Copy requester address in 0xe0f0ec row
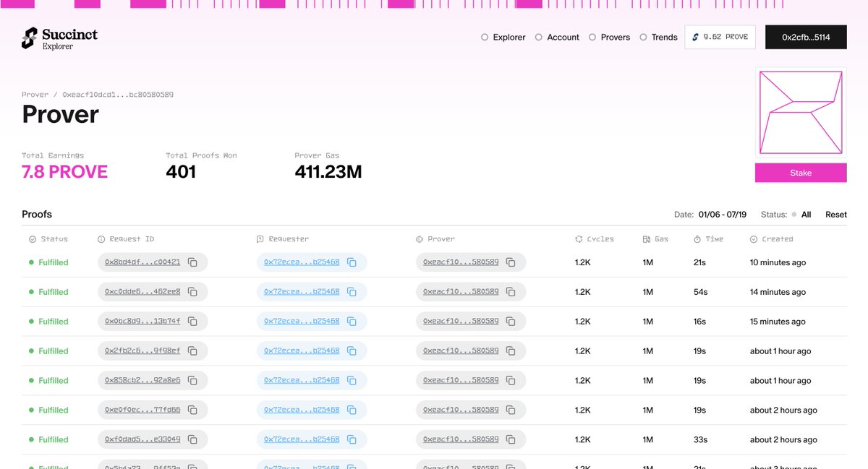This screenshot has width=868, height=469. (x=352, y=410)
